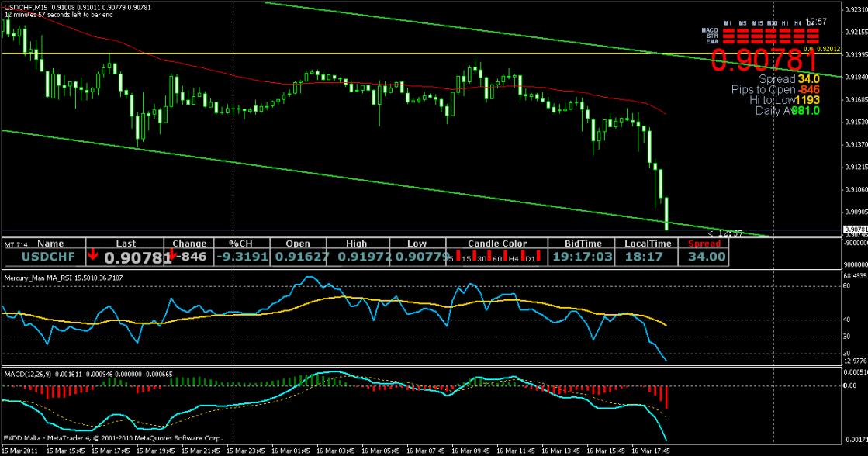Select the USDCHF symbol in the data table
The height and width of the screenshot is (456, 868).
[48, 256]
